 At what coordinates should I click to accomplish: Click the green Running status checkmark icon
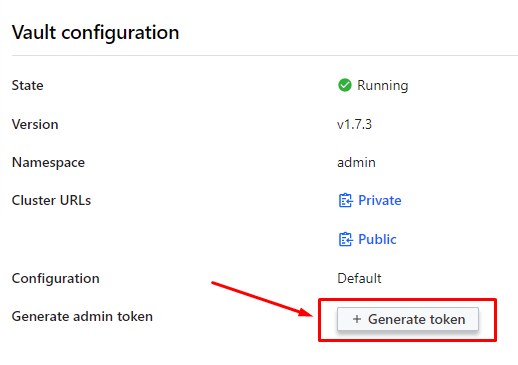[x=345, y=85]
